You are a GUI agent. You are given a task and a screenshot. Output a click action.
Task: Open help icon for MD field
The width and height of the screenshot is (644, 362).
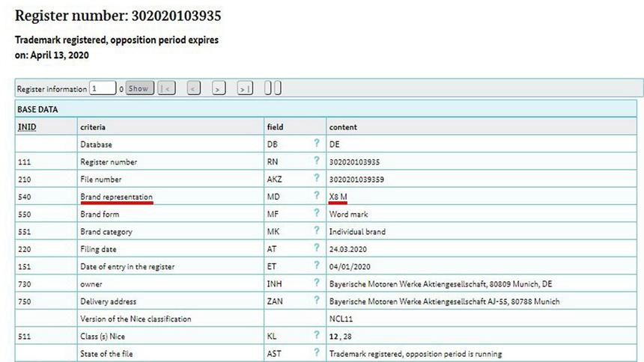pyautogui.click(x=316, y=195)
